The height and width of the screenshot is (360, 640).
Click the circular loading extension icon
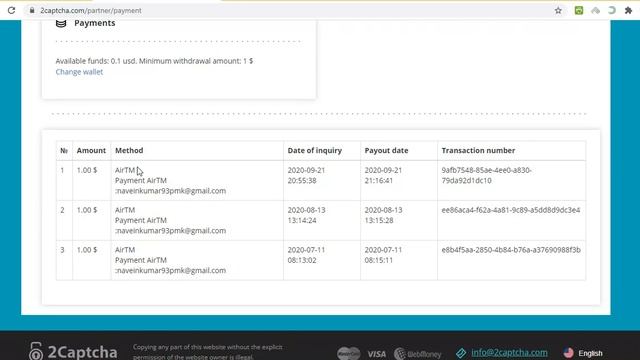pos(611,11)
